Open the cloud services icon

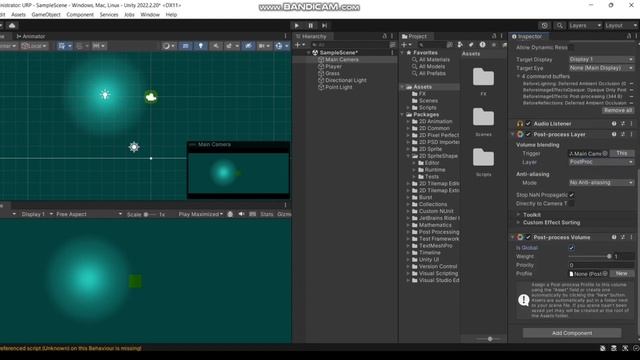tap(12, 25)
